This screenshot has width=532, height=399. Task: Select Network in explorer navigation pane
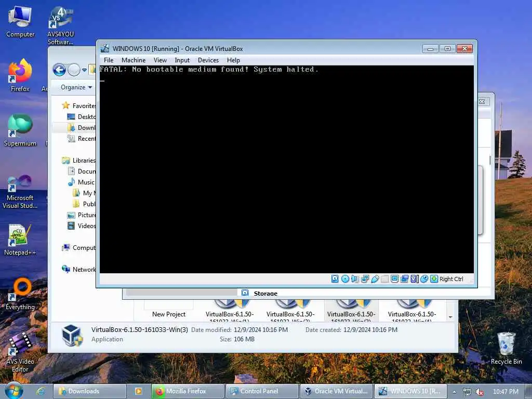[79, 270]
